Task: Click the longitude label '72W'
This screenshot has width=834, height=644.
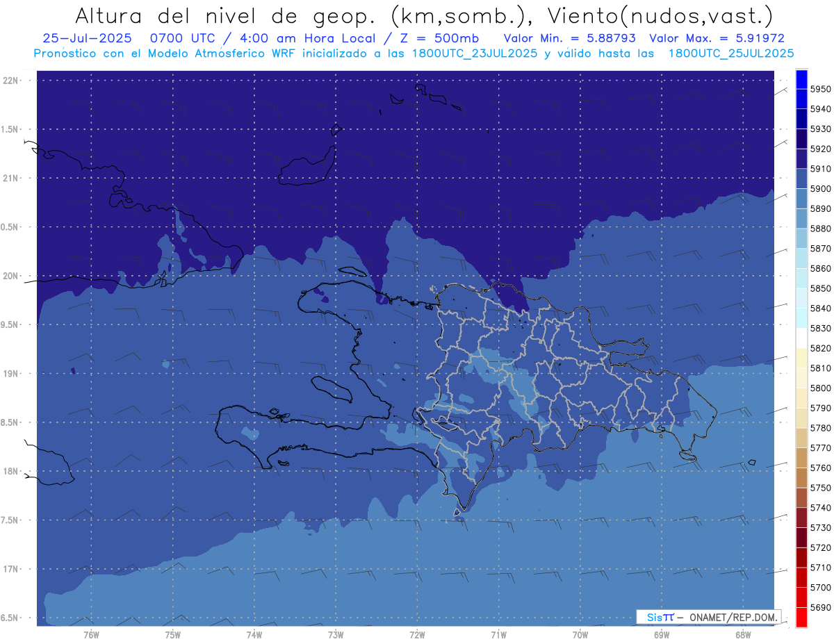Action: 417,634
